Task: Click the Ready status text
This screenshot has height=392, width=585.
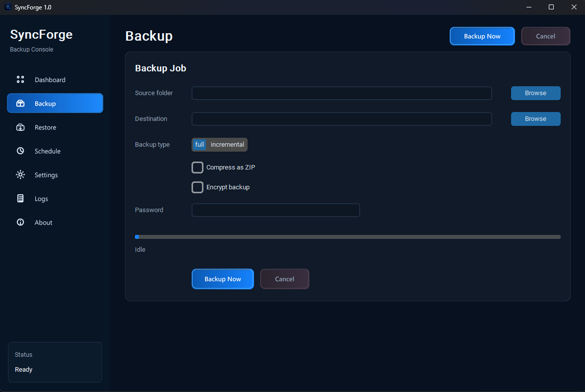Action: pyautogui.click(x=23, y=370)
